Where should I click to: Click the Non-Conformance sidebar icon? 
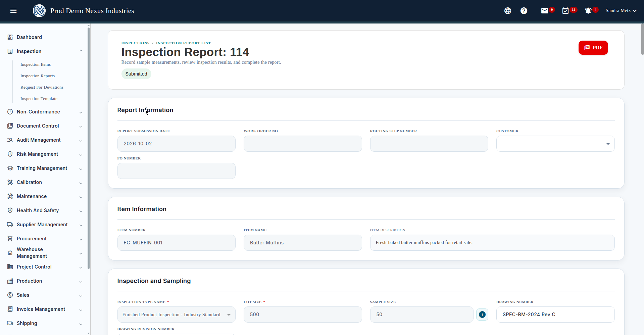click(x=10, y=112)
